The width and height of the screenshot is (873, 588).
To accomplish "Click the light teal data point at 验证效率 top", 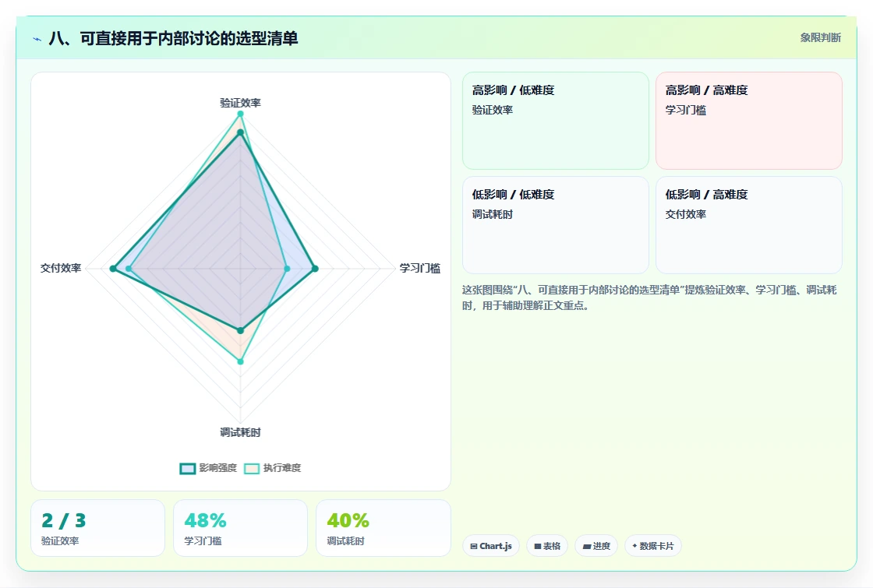I will [x=241, y=114].
